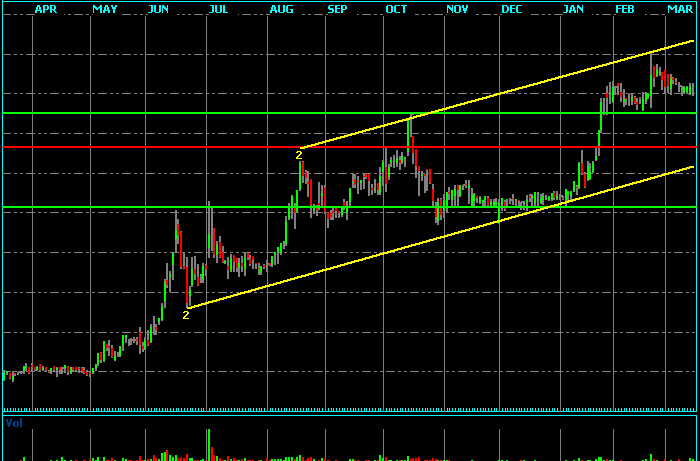This screenshot has width=700, height=461.
Task: Click the Vol panel label
Action: [x=14, y=423]
